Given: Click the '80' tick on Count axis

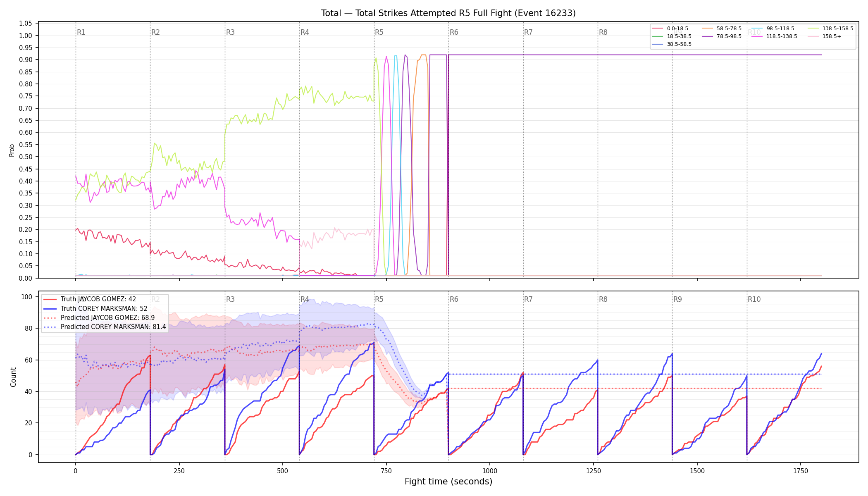Looking at the screenshot, I should tap(29, 329).
